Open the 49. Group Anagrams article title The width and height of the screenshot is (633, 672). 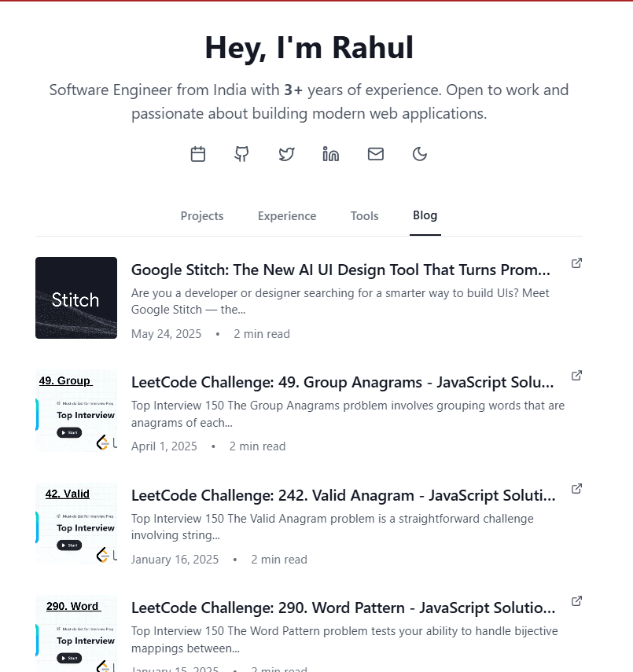[342, 383]
